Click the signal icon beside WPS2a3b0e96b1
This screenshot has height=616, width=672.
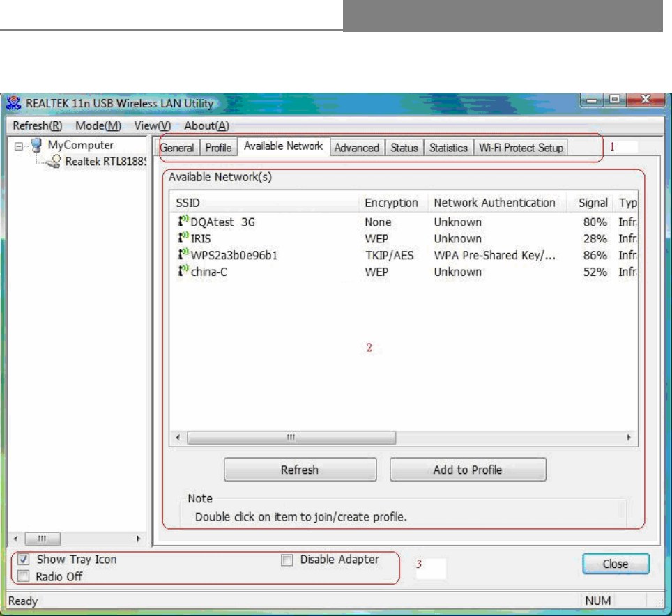[183, 254]
